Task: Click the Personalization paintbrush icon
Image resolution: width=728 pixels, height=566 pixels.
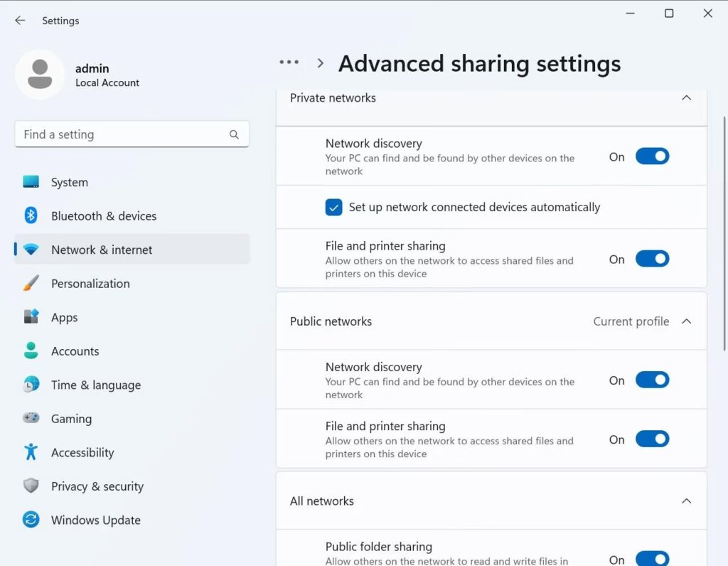Action: click(x=31, y=283)
